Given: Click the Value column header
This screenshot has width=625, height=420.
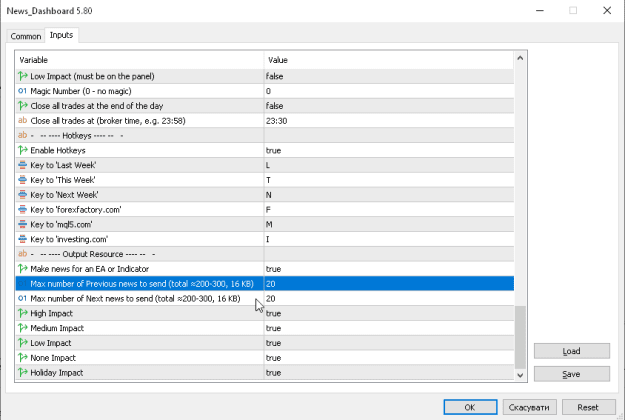Looking at the screenshot, I should [x=389, y=60].
